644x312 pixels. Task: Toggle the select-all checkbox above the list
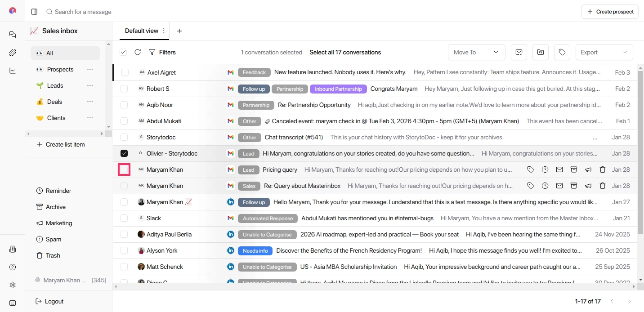[123, 52]
